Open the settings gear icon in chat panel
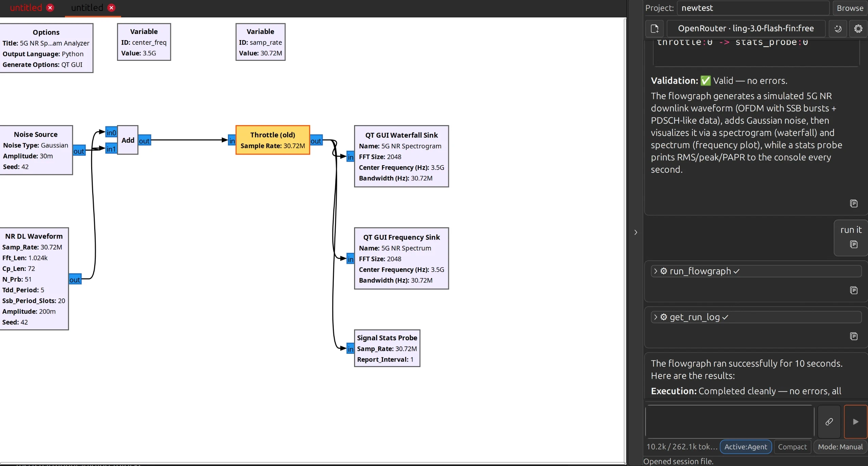Image resolution: width=868 pixels, height=466 pixels. (858, 29)
